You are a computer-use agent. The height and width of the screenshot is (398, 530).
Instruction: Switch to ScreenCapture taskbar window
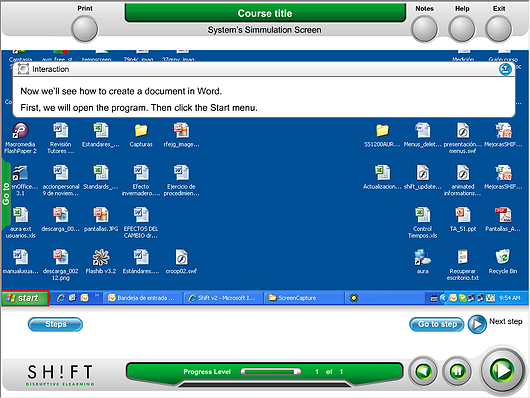point(304,298)
